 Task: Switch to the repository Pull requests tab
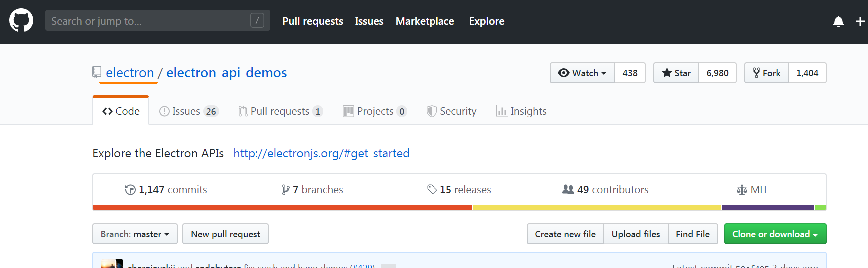[x=281, y=111]
